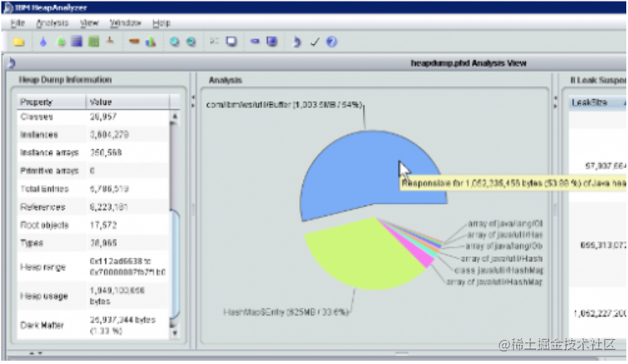This screenshot has height=364, width=628.
Task: Click the last visible LeakSize value 1,062,227,20…
Action: coord(600,313)
